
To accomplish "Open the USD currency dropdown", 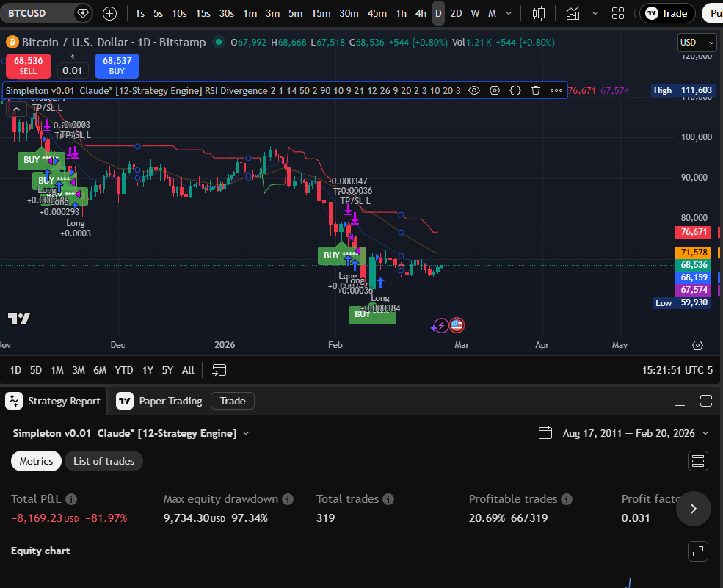I will 696,42.
